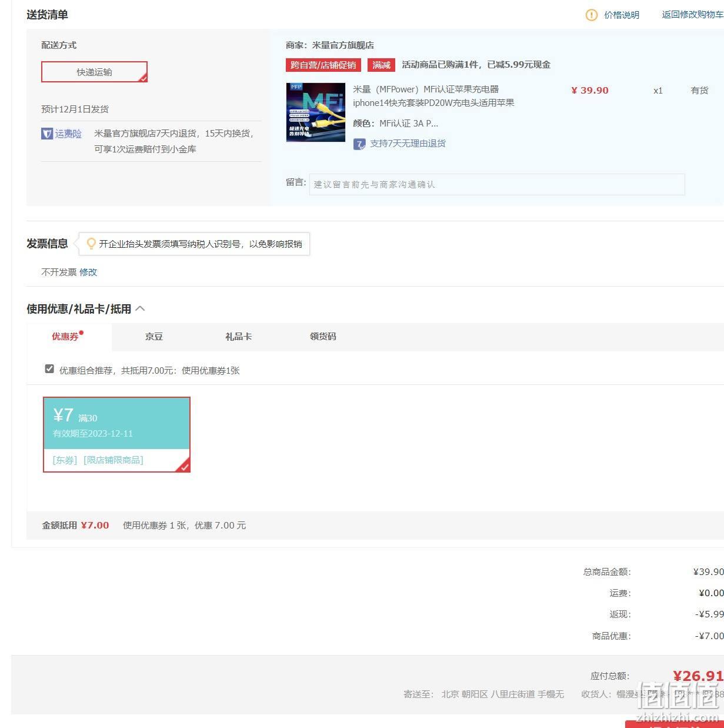724x728 pixels.
Task: Click the quantity x1 text
Action: (x=658, y=90)
